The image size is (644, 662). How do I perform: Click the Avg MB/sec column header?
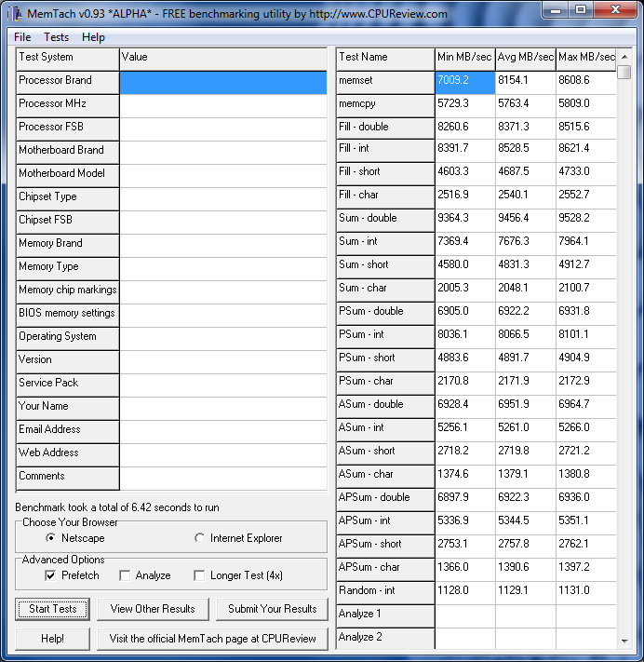click(x=526, y=59)
